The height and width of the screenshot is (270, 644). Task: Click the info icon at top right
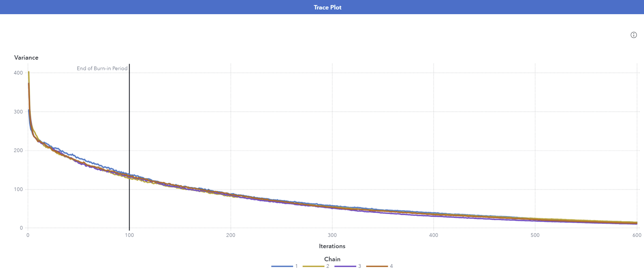[633, 35]
